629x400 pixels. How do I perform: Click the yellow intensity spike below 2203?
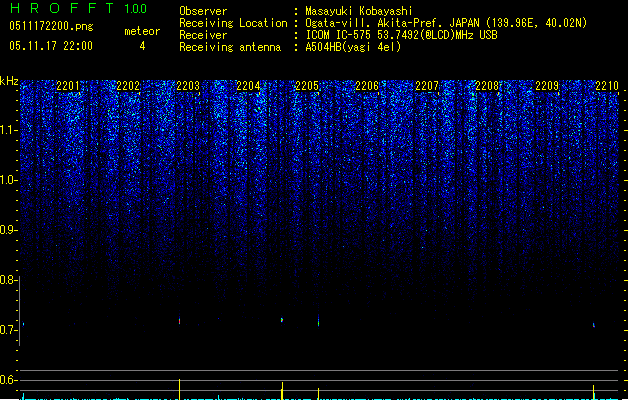click(x=179, y=389)
